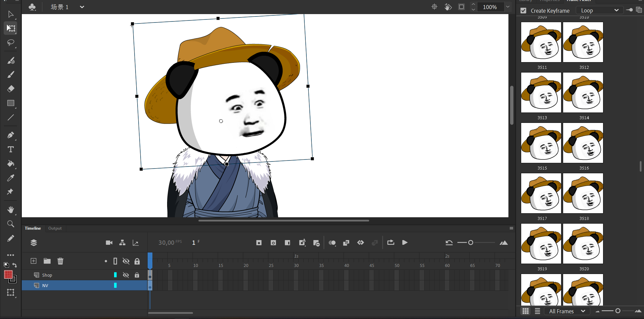Select the Text tool
The width and height of the screenshot is (644, 319).
(11, 149)
